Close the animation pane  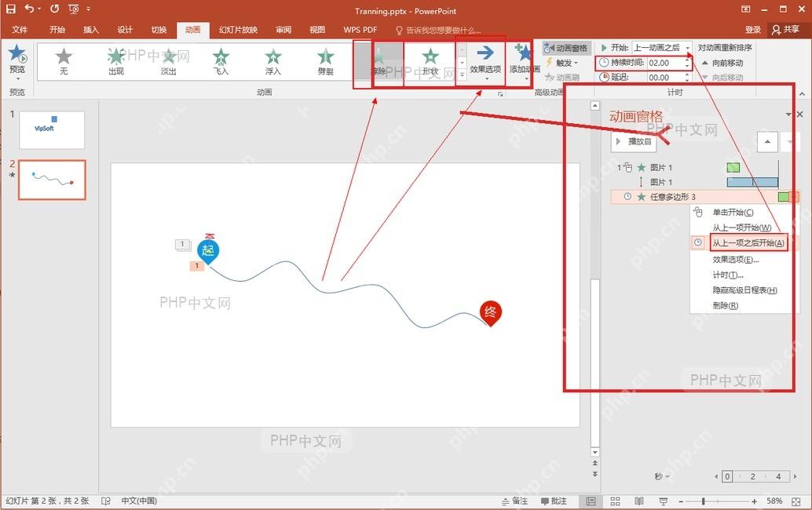800,115
